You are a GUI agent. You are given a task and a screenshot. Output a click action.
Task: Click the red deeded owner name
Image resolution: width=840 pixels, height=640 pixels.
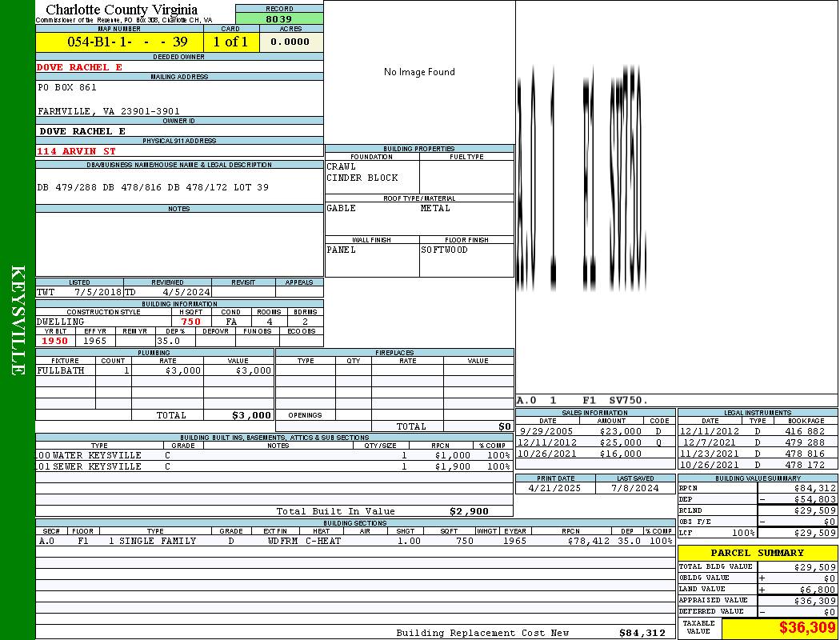click(80, 67)
